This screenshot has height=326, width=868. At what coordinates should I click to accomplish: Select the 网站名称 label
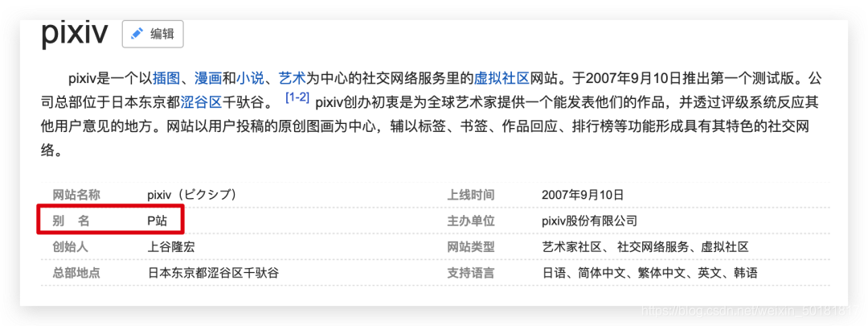point(76,195)
